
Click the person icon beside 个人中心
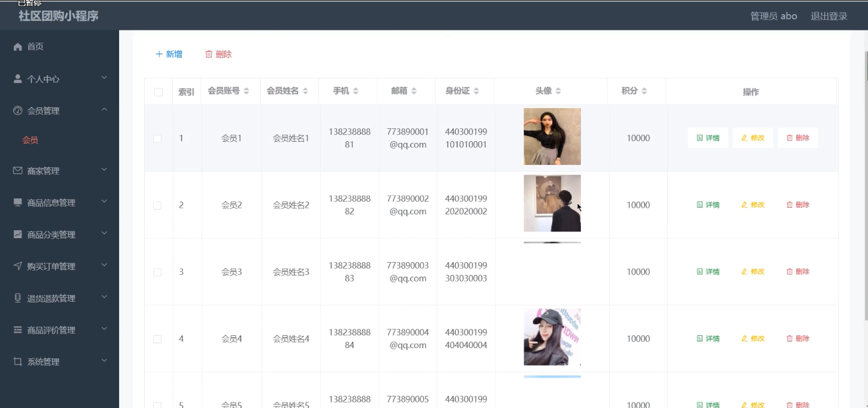point(18,79)
